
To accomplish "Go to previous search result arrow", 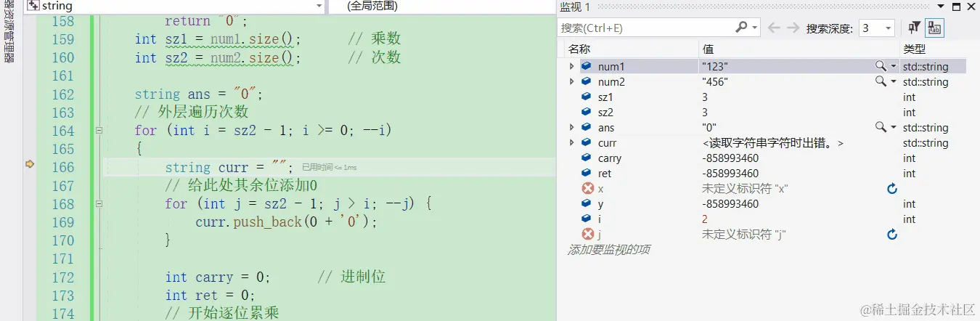I will [x=774, y=28].
